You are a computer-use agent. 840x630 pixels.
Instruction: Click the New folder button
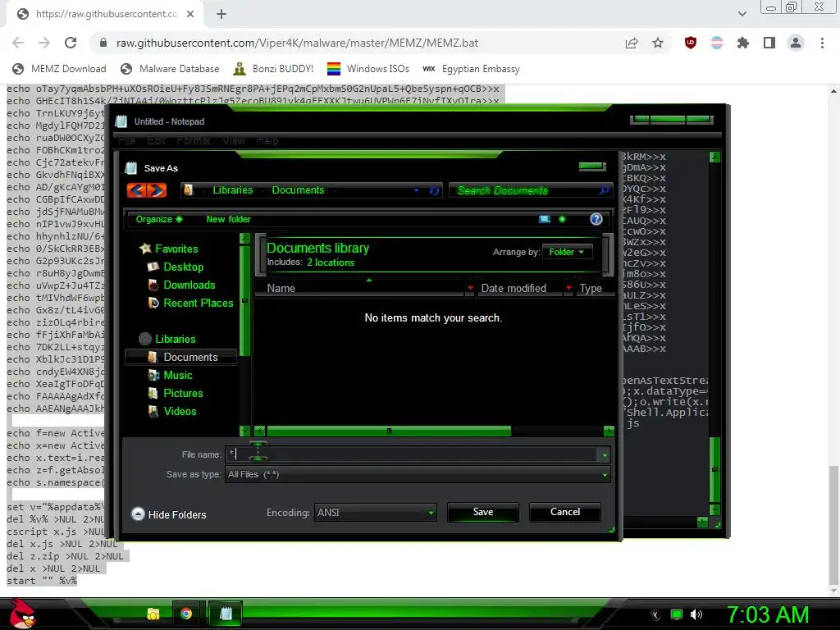click(228, 219)
